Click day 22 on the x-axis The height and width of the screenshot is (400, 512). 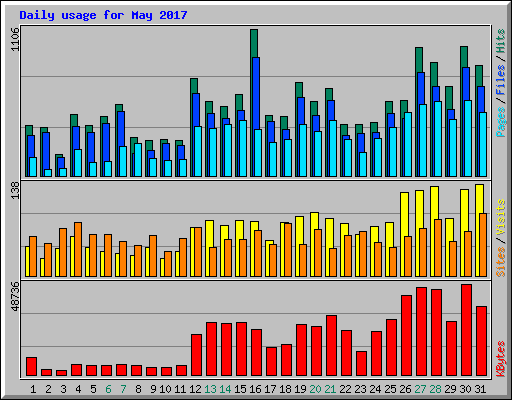(345, 389)
